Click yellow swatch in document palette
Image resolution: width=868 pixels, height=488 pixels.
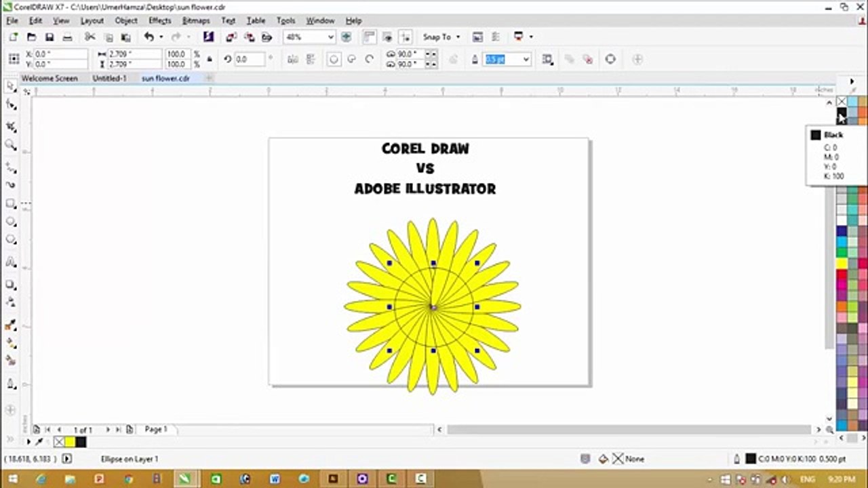tap(70, 442)
